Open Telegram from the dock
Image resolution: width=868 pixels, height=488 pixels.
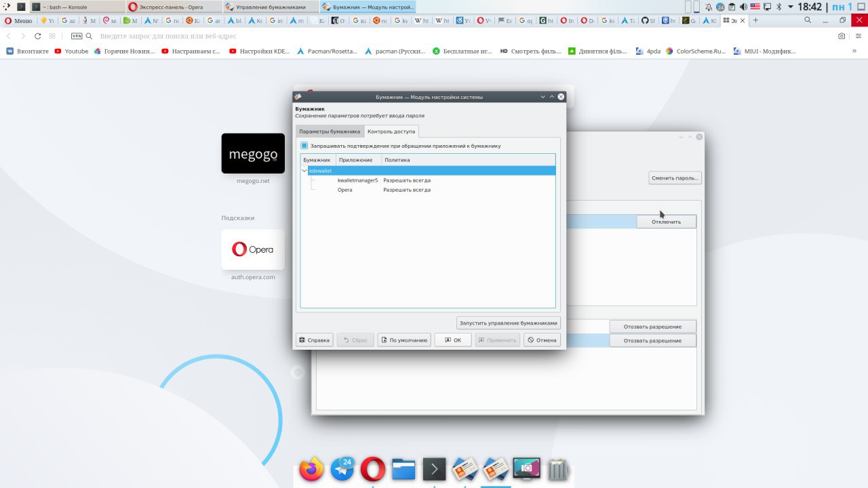coord(342,468)
